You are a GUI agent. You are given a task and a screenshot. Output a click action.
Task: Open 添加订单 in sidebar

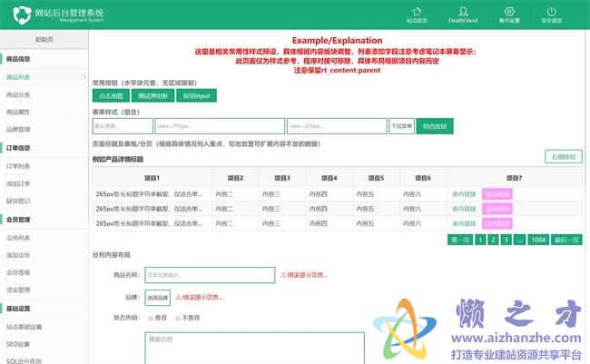(18, 183)
